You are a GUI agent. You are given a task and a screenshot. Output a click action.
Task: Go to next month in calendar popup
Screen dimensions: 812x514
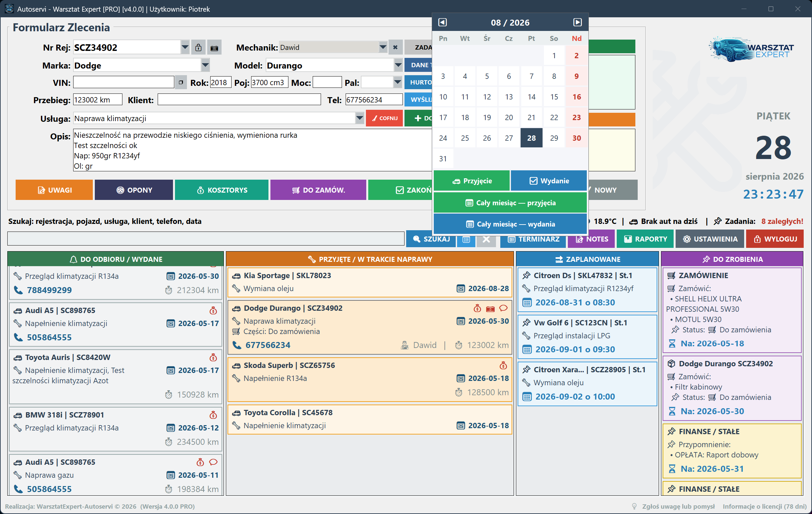[577, 22]
